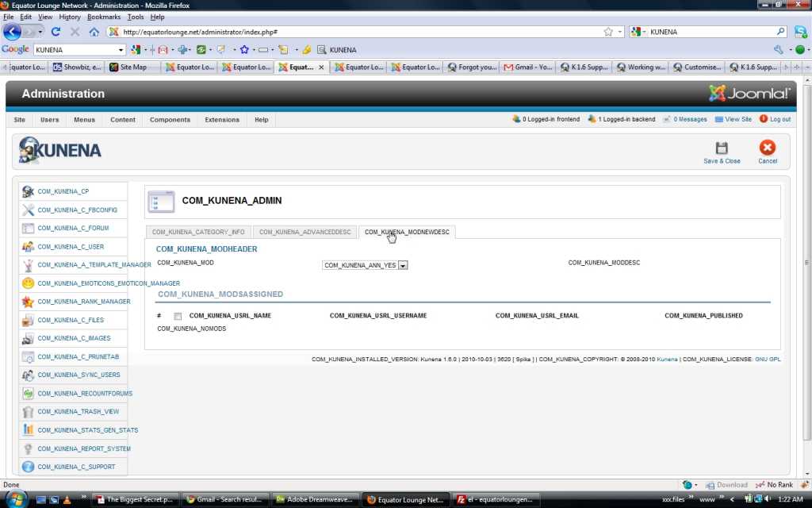Open the rank manager star icon
Screen dimensions: 812x508
click(28, 302)
